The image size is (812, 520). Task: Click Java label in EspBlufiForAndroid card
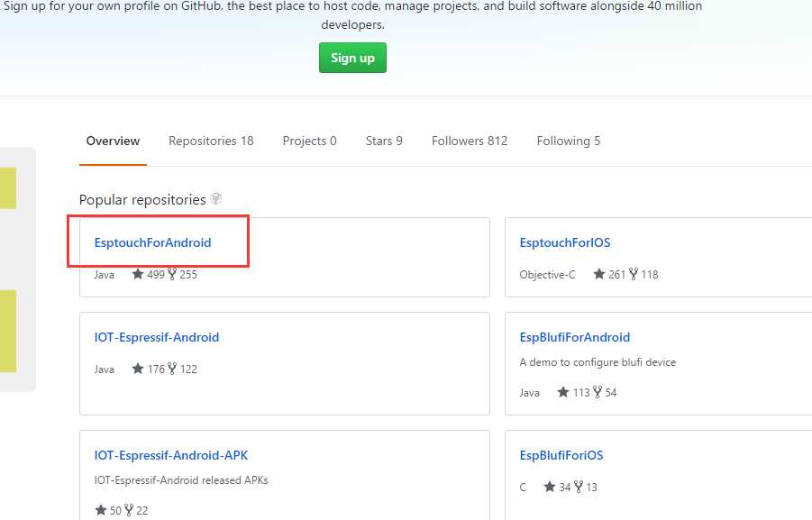pos(529,393)
